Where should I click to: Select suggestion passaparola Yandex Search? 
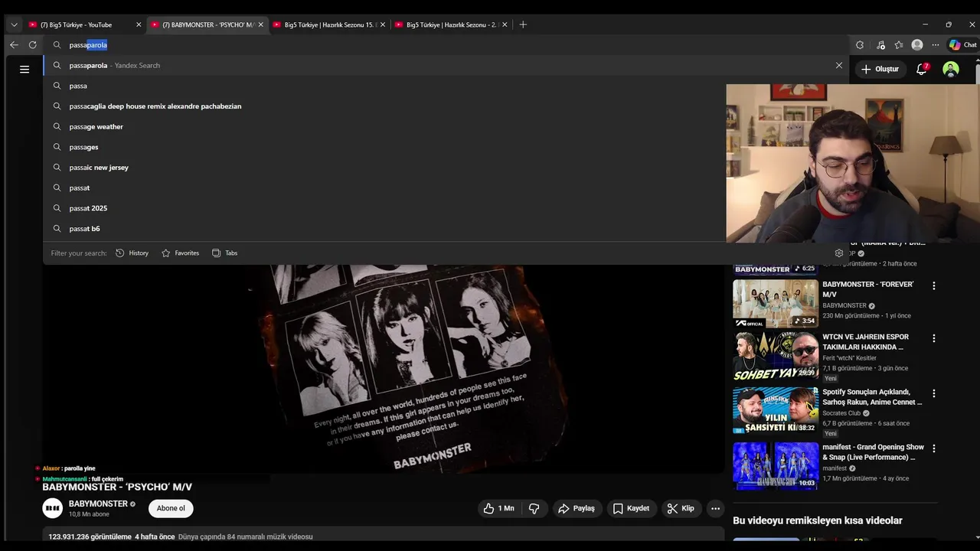[x=444, y=65]
